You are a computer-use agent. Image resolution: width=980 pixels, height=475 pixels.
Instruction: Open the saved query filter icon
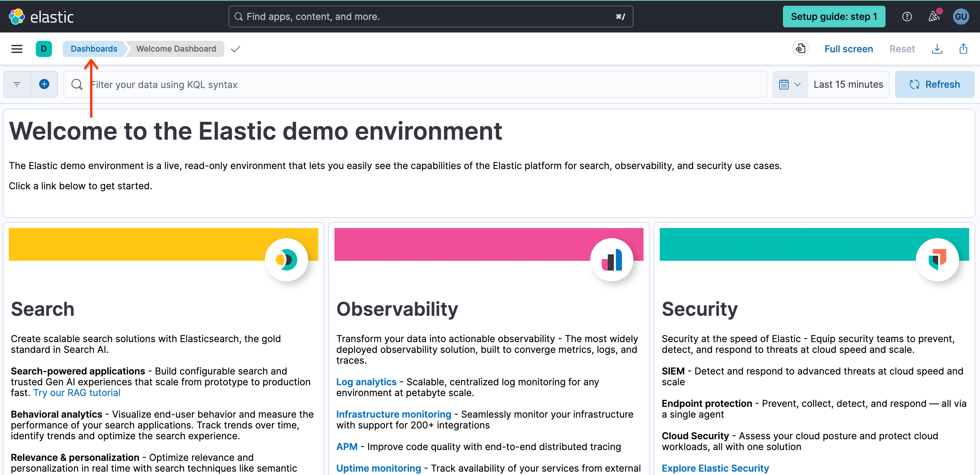click(x=17, y=84)
